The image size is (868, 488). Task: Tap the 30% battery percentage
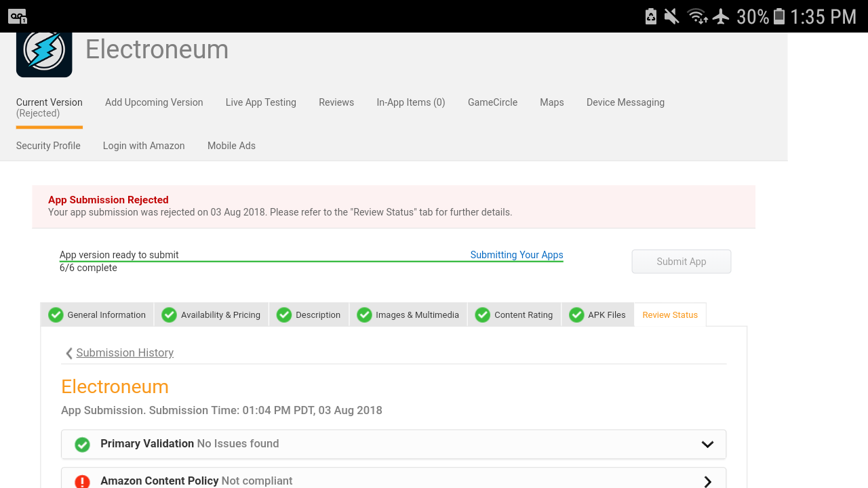[753, 16]
